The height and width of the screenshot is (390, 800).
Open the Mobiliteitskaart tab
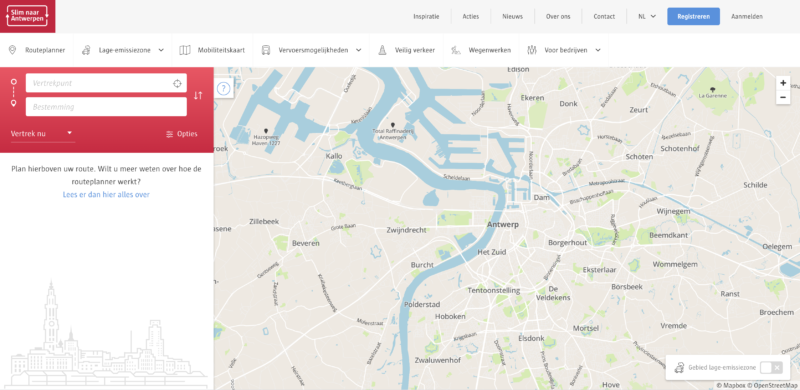pyautogui.click(x=212, y=50)
